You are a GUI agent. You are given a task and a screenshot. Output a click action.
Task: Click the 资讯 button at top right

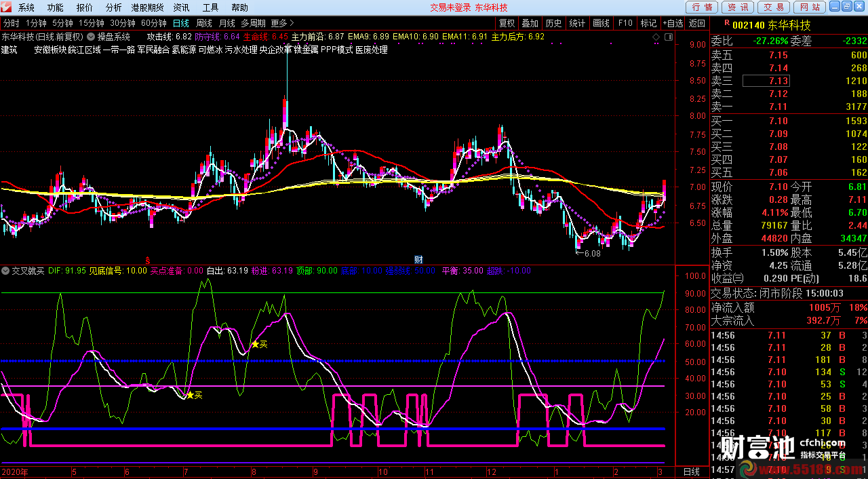pos(738,7)
